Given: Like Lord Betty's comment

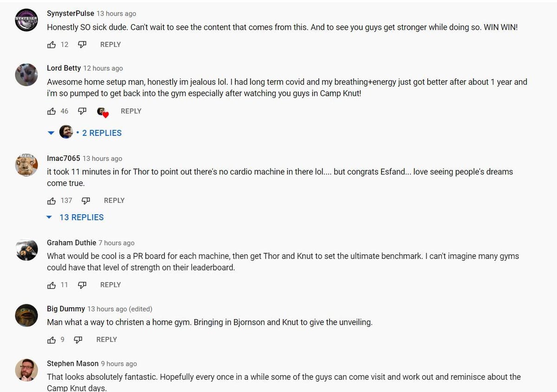Looking at the screenshot, I should tap(52, 111).
